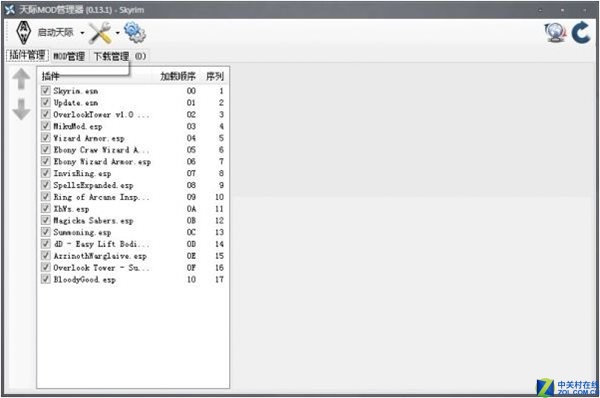Toggle the InvisRing.esp checkbox

[46, 173]
